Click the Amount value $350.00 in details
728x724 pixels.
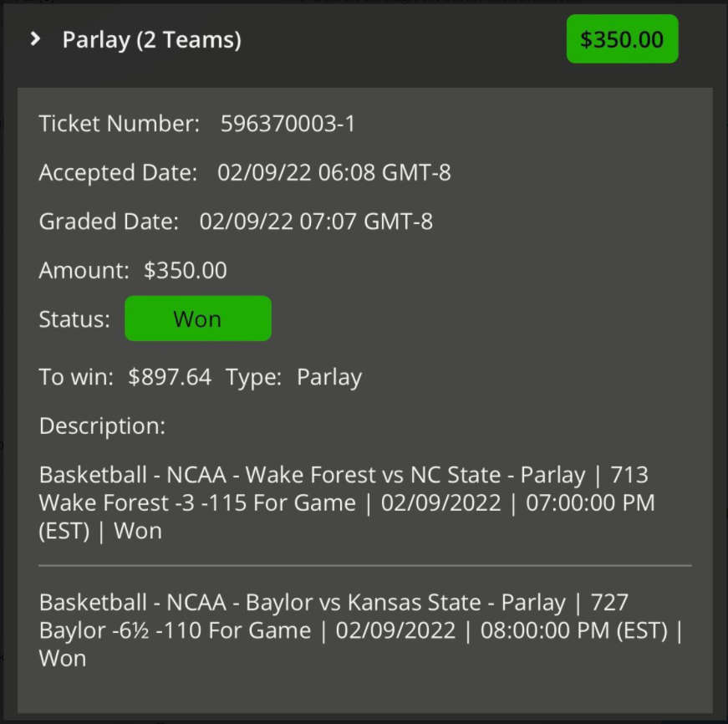point(186,270)
